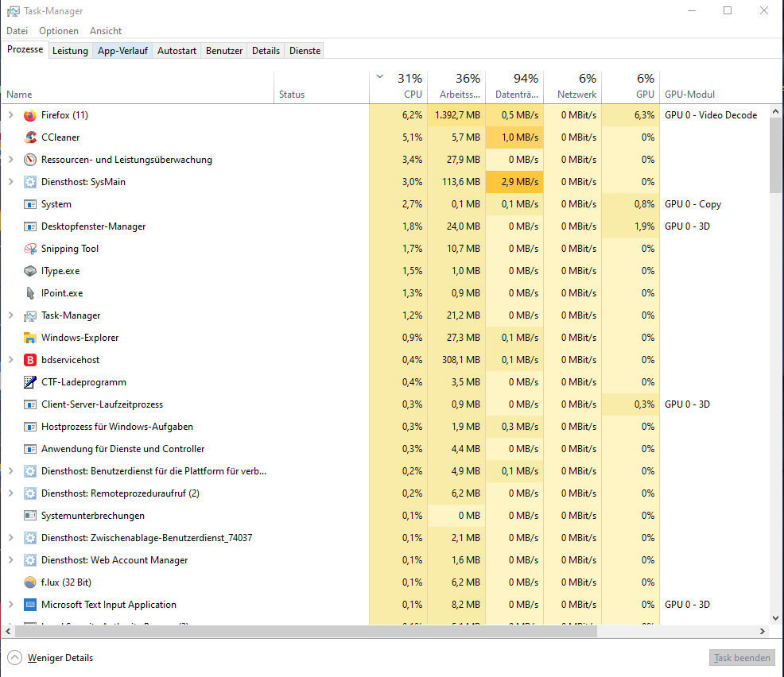This screenshot has width=784, height=677.
Task: Expand Dienstehost: SysMain row
Action: 10,182
